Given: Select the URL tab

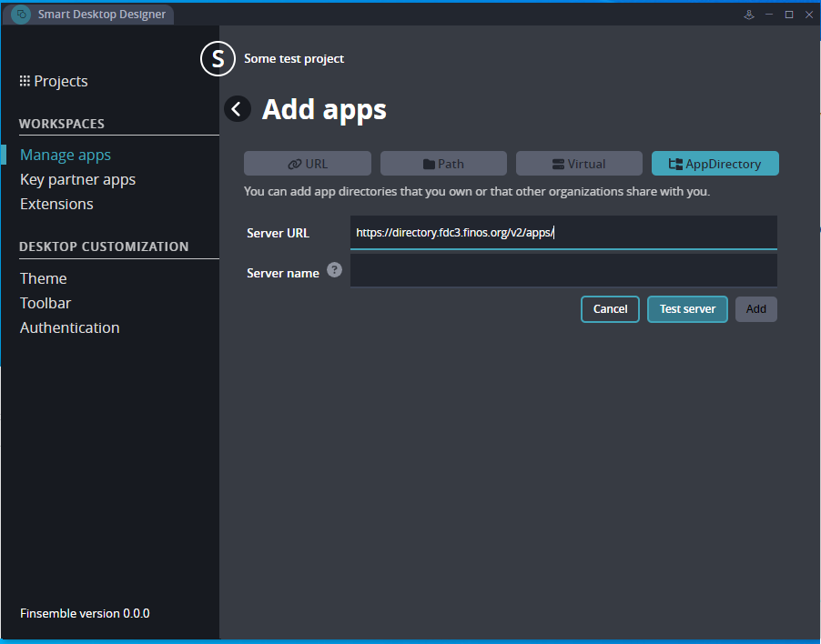Looking at the screenshot, I should click(x=308, y=164).
